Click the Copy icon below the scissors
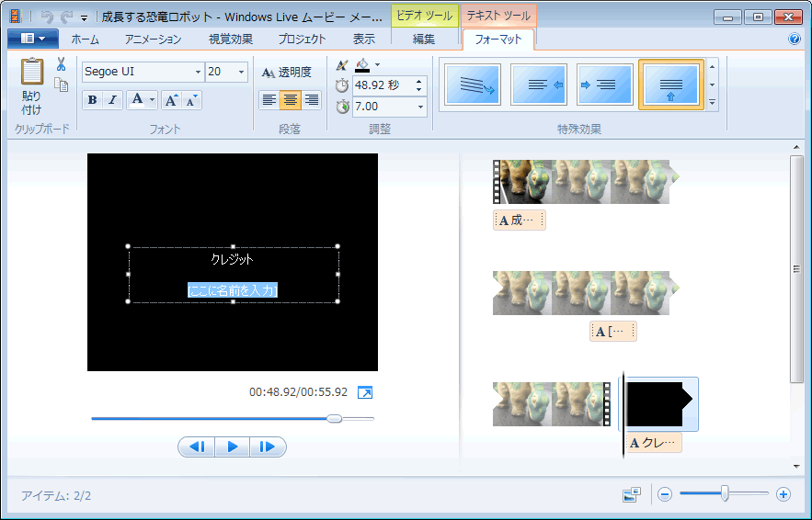812x520 pixels. [x=62, y=85]
